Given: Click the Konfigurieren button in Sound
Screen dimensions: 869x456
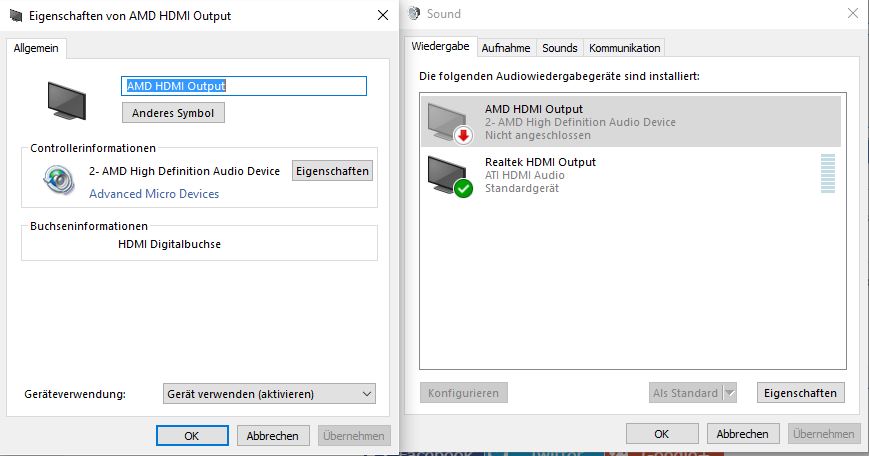Looking at the screenshot, I should pos(463,393).
